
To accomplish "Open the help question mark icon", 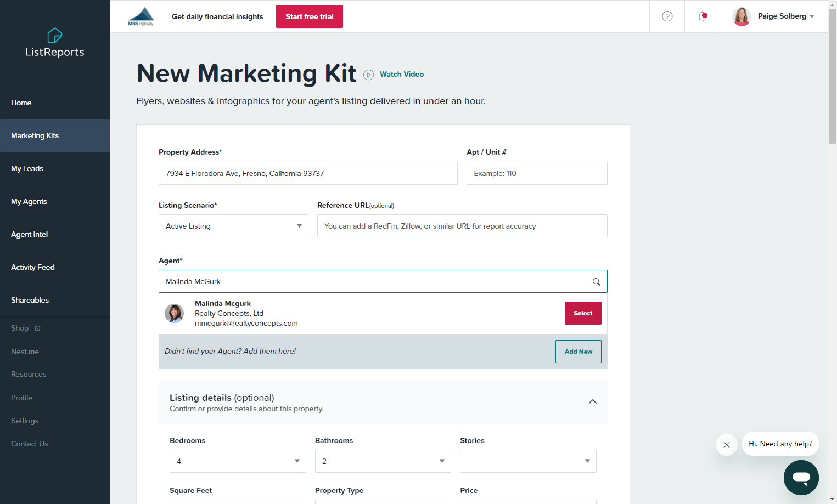I will coord(667,16).
